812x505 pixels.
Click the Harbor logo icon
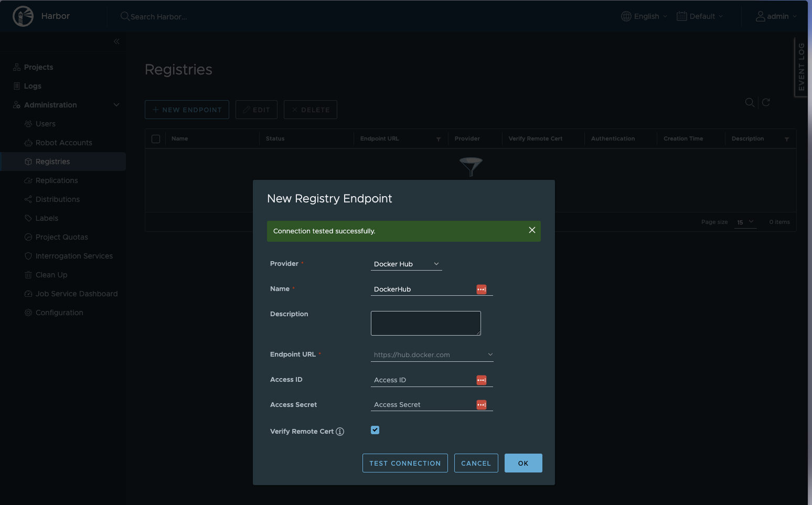(23, 16)
